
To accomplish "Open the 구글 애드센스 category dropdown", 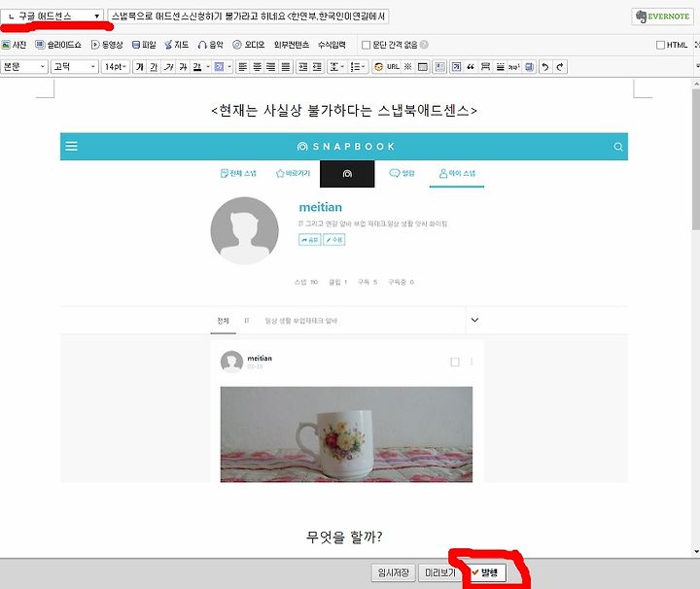I will [x=52, y=17].
